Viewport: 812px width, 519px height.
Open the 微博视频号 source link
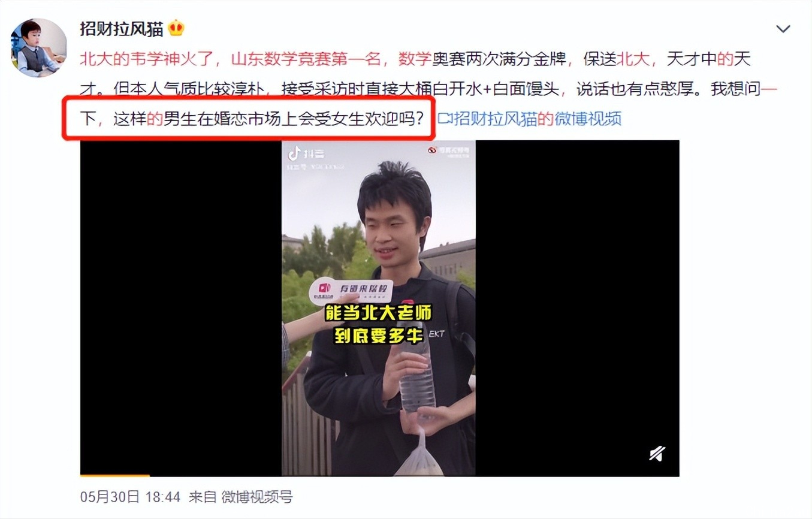[256, 496]
